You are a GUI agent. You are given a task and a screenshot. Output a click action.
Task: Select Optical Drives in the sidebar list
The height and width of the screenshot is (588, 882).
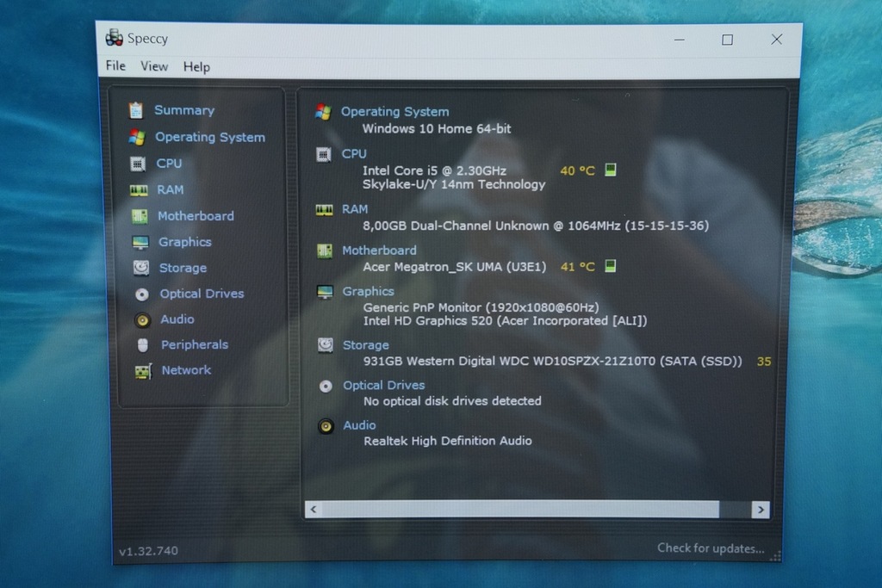(202, 294)
